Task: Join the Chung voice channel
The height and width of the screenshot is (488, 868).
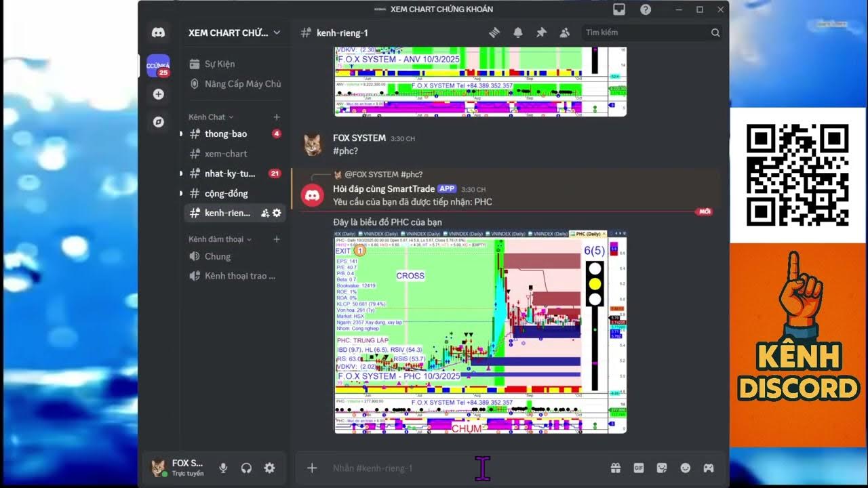Action: pyautogui.click(x=234, y=256)
